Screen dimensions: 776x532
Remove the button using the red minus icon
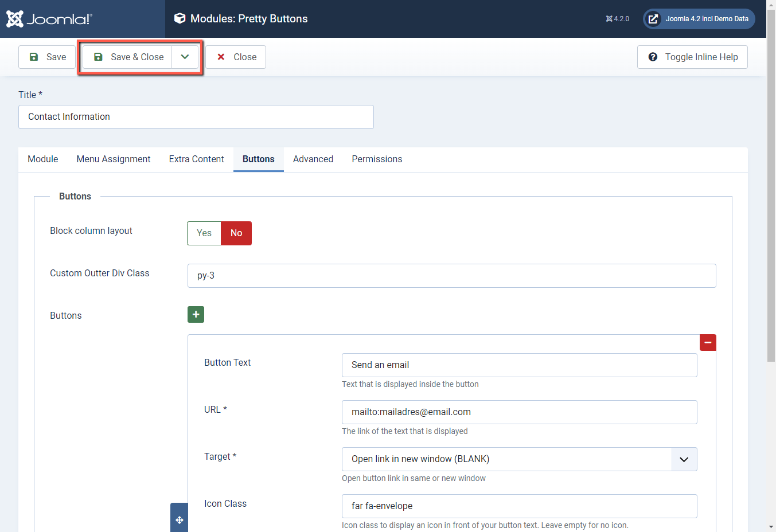[x=708, y=342]
